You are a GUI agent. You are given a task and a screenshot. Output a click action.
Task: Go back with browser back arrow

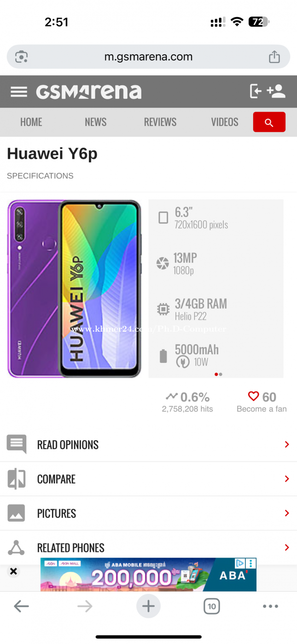click(21, 606)
